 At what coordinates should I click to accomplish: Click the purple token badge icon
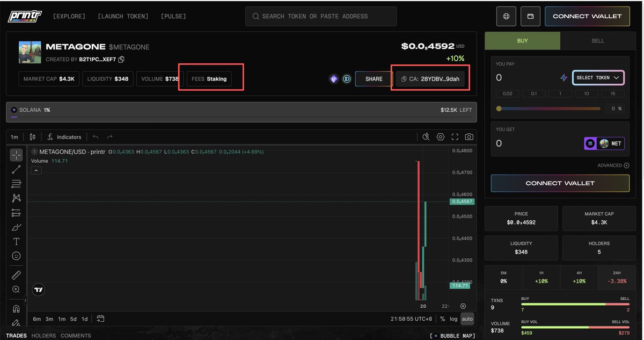pos(334,79)
